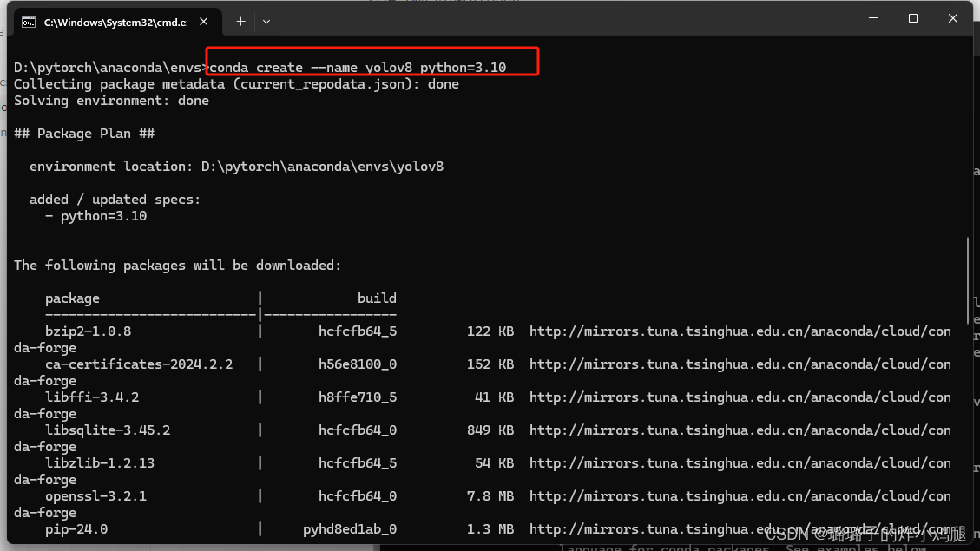Click the 'h8ffe710_5' build string
The height and width of the screenshot is (551, 980).
click(x=358, y=397)
